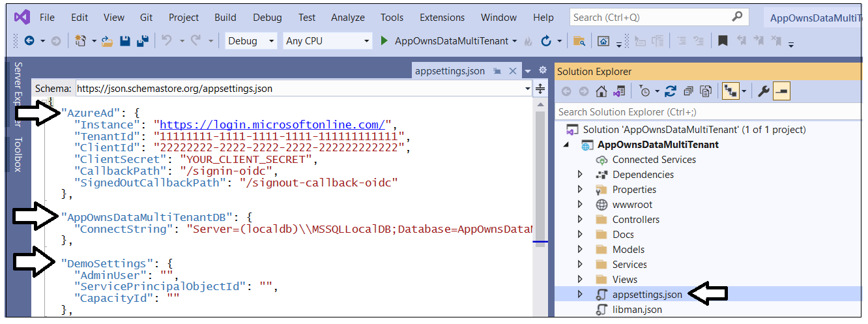Click the Navigate Backward toolbar icon

tap(29, 41)
